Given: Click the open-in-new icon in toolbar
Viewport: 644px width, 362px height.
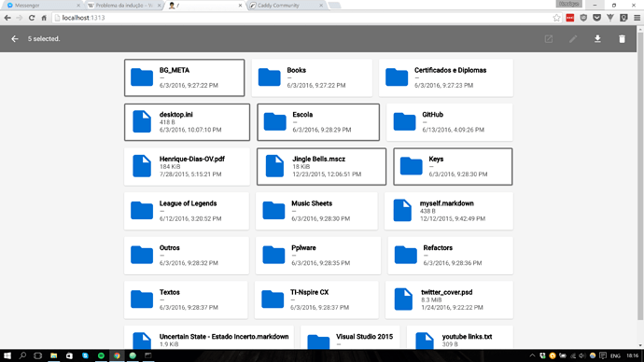Looking at the screenshot, I should point(548,39).
